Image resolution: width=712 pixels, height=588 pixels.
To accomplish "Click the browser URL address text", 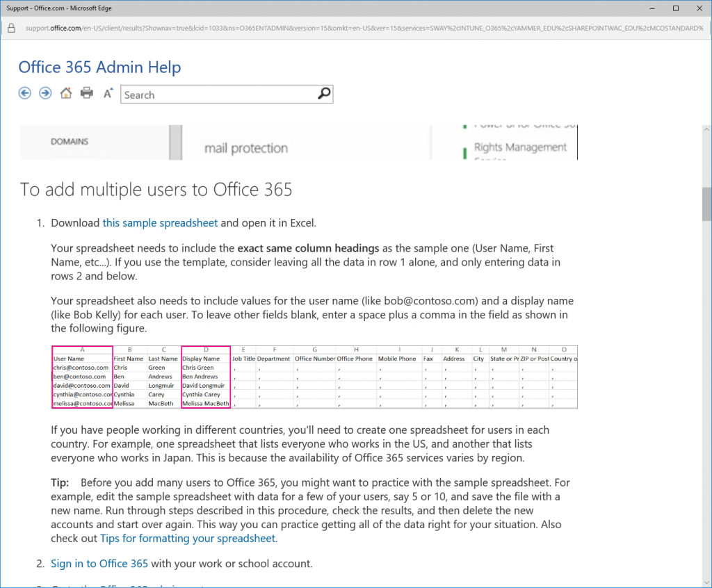I will click(364, 28).
